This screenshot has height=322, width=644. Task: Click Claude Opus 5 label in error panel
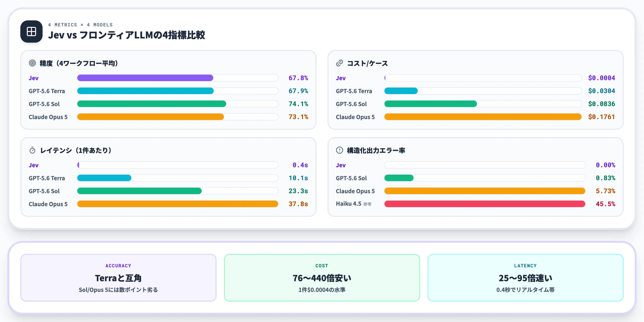tap(355, 191)
